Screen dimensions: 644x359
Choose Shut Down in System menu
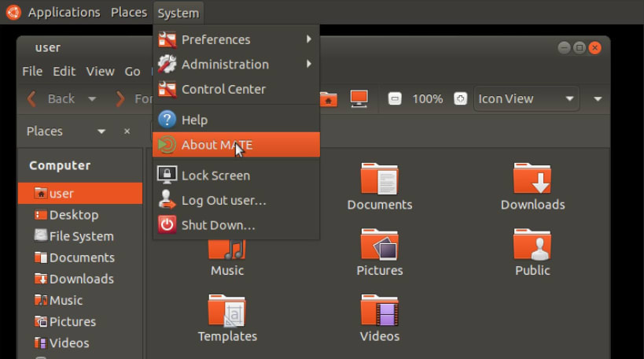[x=236, y=225]
